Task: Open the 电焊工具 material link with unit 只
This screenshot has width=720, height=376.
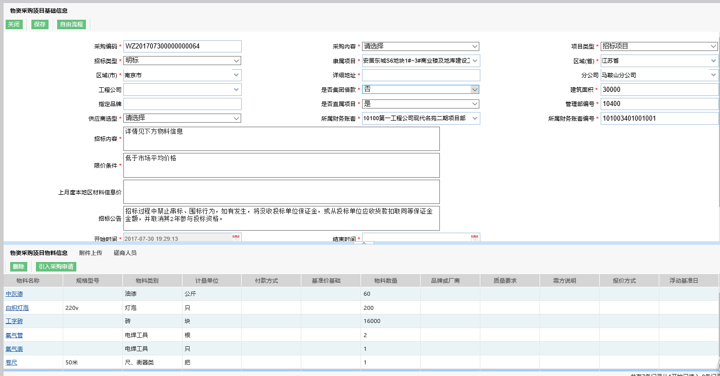Action: 14,349
